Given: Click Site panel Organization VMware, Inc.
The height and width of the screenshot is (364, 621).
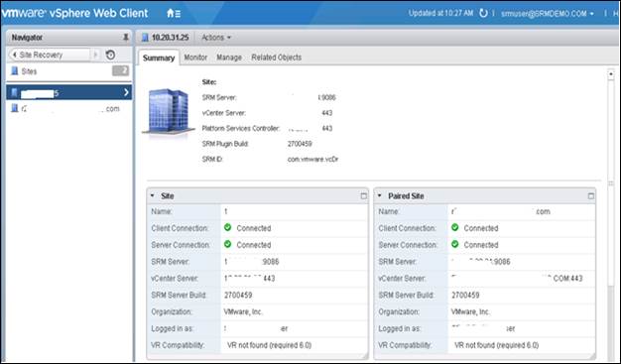Looking at the screenshot, I should [243, 311].
